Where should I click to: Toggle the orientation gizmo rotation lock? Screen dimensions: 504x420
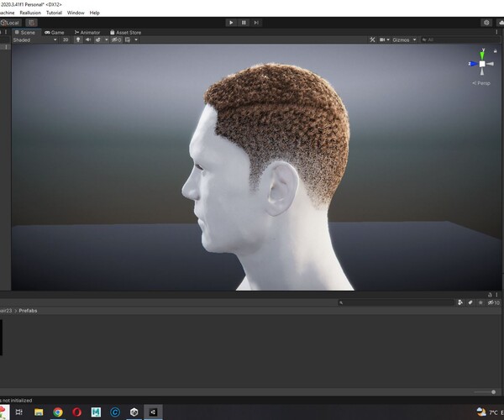coord(496,50)
